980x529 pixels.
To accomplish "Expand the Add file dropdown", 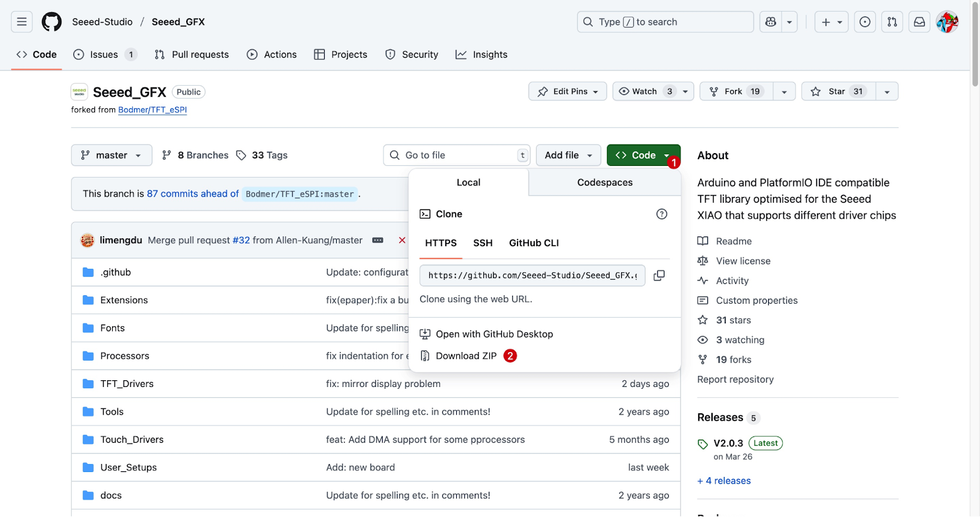I will (x=568, y=156).
